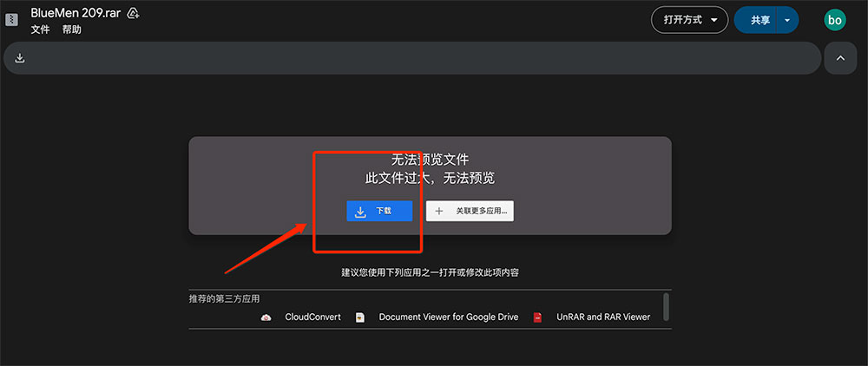This screenshot has width=868, height=366.
Task: Click the file name BlueMen 209.rar
Action: pyautogui.click(x=75, y=13)
